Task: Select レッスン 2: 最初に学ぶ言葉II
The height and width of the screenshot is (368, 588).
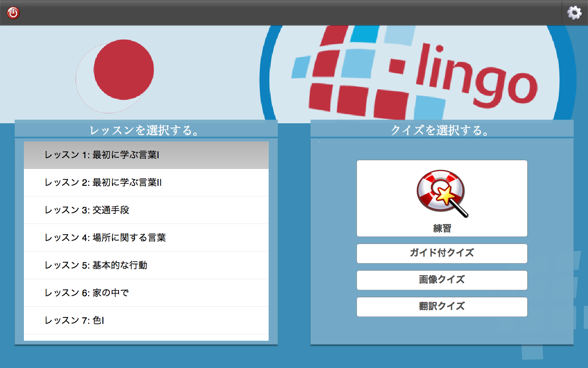Action: 146,183
